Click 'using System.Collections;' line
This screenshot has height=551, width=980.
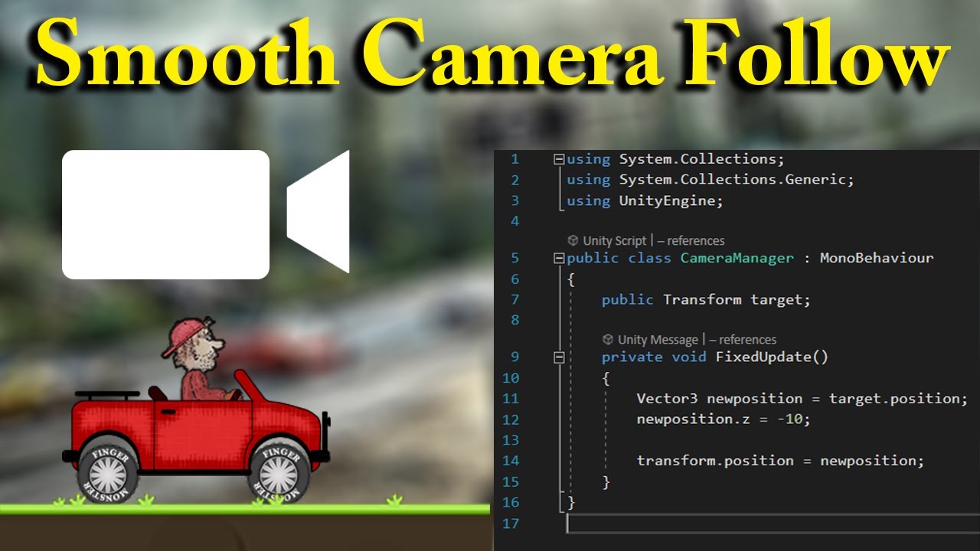click(x=676, y=159)
